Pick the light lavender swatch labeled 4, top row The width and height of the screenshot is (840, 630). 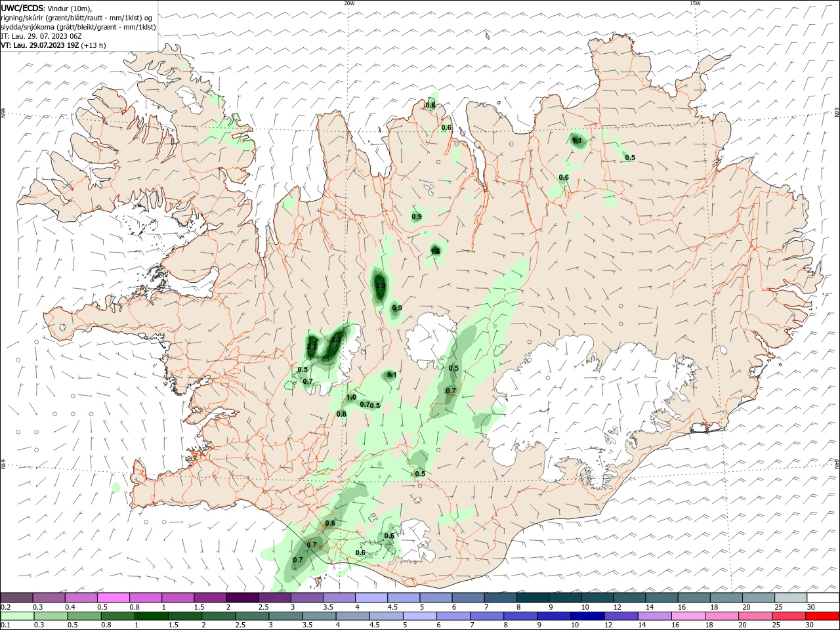point(372,597)
